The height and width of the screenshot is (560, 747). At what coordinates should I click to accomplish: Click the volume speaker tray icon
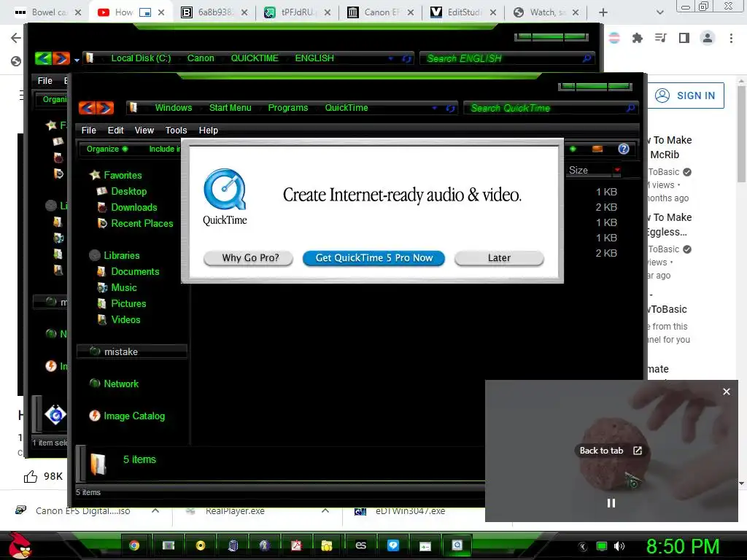pyautogui.click(x=619, y=546)
